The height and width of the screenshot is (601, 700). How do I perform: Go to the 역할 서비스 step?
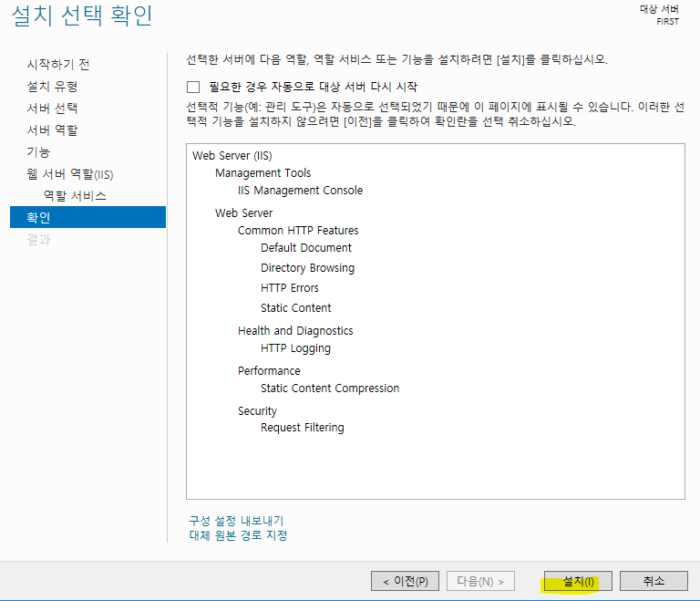pos(75,196)
